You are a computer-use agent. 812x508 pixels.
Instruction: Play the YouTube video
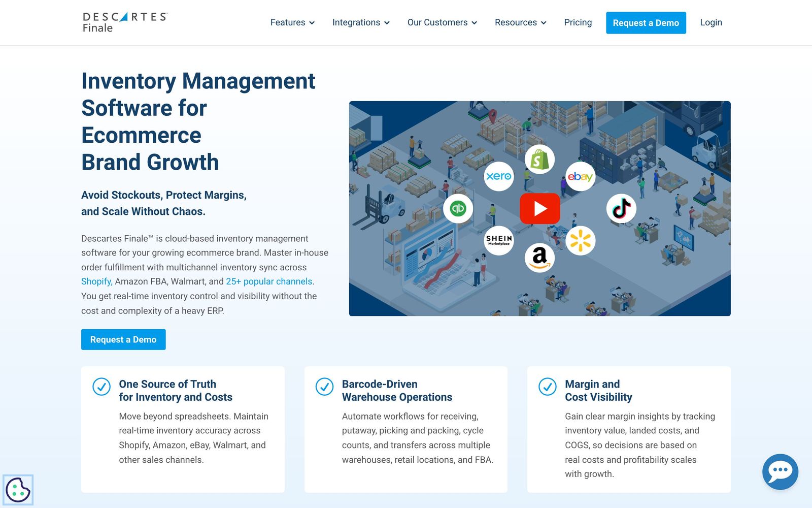pyautogui.click(x=540, y=208)
